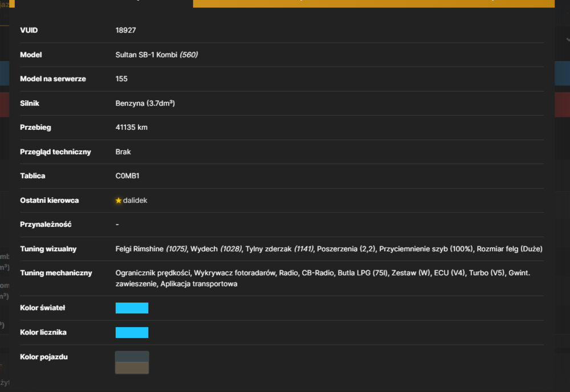
Task: Click the Wydech (1028) tuning entry
Action: click(216, 249)
